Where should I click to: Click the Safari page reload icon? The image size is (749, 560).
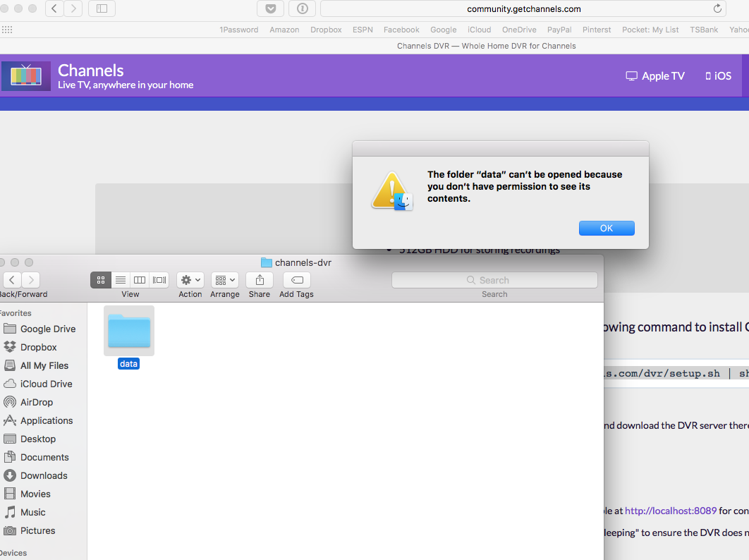[x=718, y=8]
